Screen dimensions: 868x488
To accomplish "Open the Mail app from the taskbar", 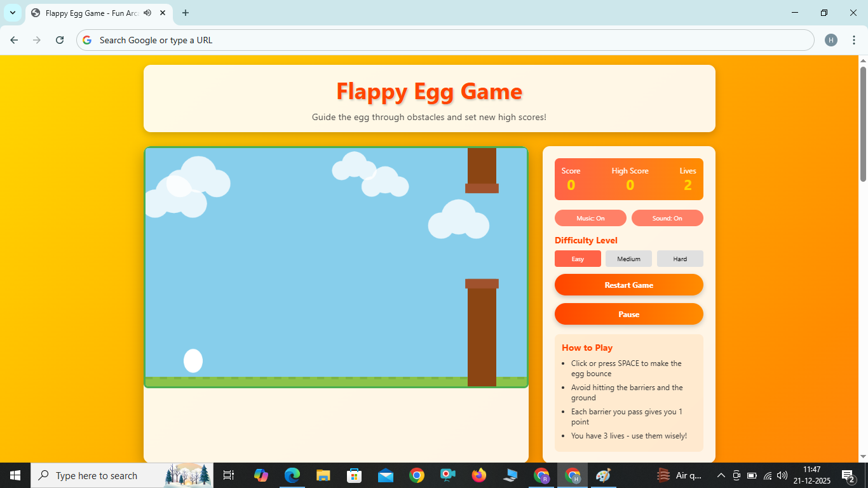I will [x=385, y=475].
